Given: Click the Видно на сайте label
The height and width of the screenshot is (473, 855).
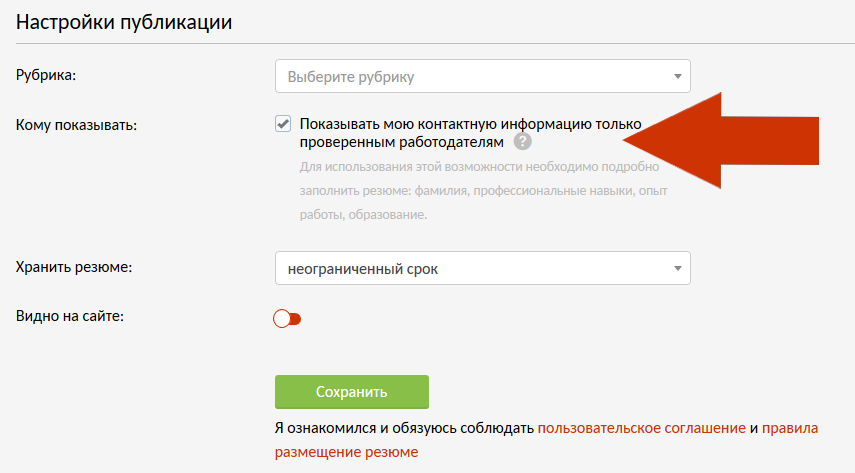Looking at the screenshot, I should (x=69, y=316).
